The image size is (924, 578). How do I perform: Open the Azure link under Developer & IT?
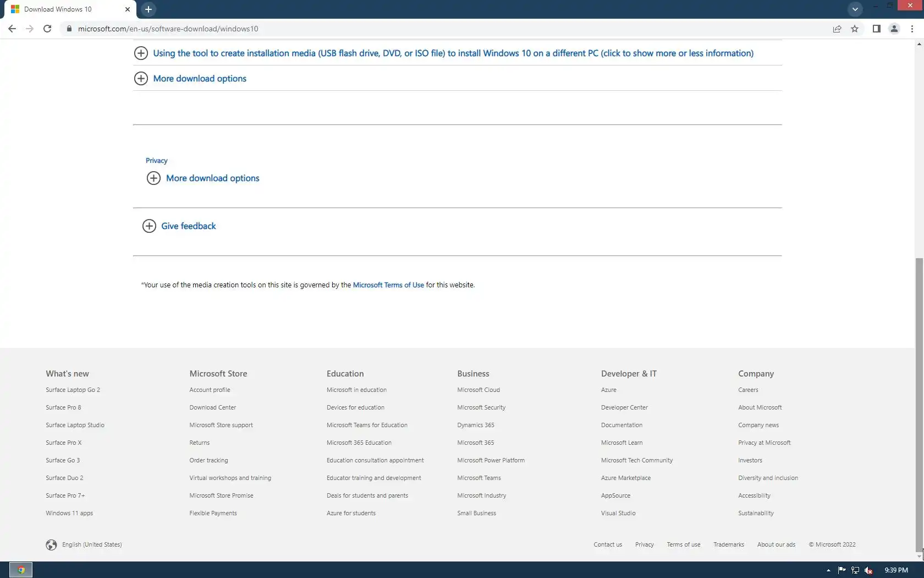pos(609,390)
